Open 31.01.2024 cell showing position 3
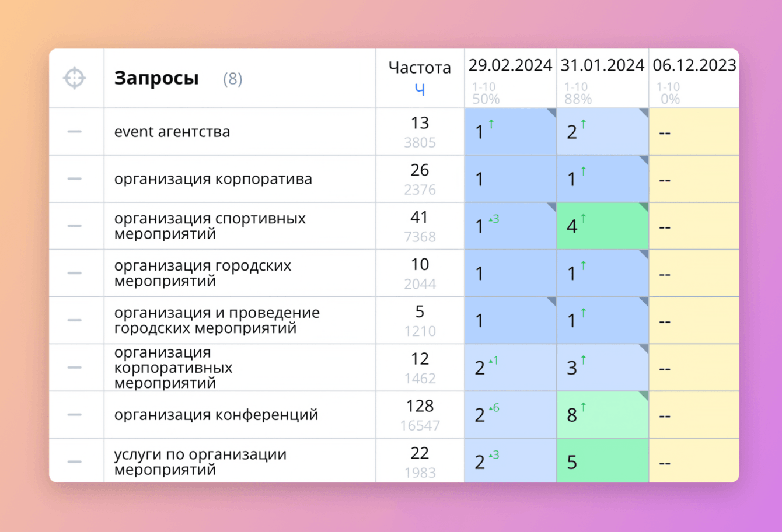 tap(603, 367)
